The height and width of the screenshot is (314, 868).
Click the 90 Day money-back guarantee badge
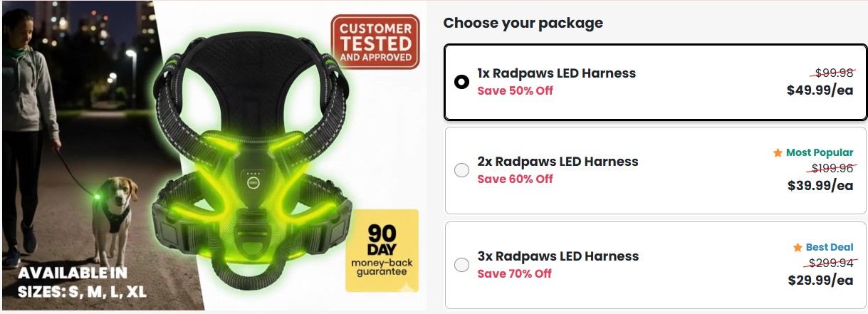382,250
